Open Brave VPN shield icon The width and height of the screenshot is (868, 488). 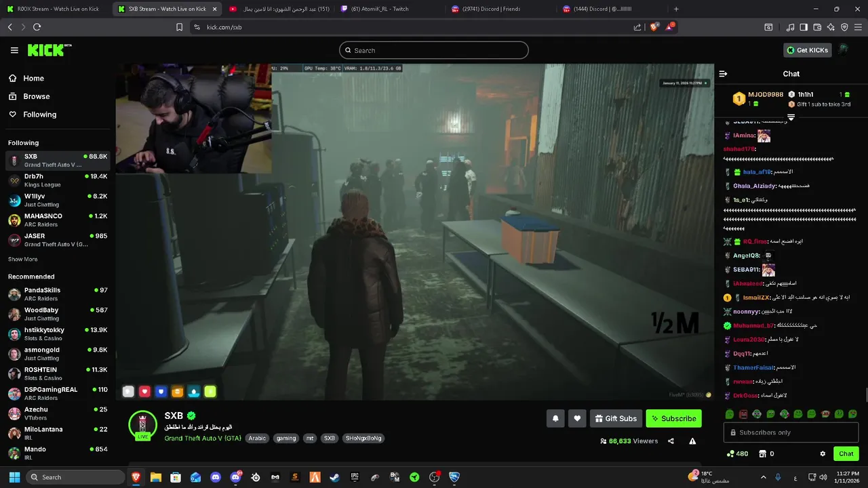point(844,27)
